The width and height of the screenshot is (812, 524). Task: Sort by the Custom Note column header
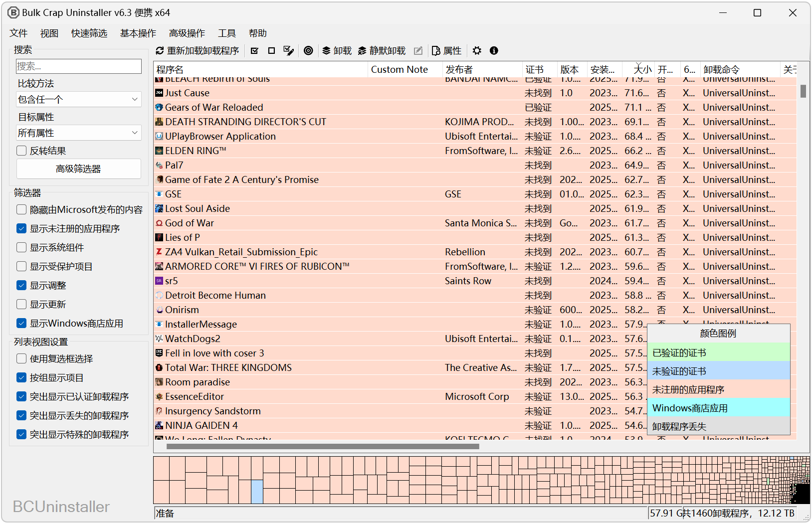pos(405,70)
